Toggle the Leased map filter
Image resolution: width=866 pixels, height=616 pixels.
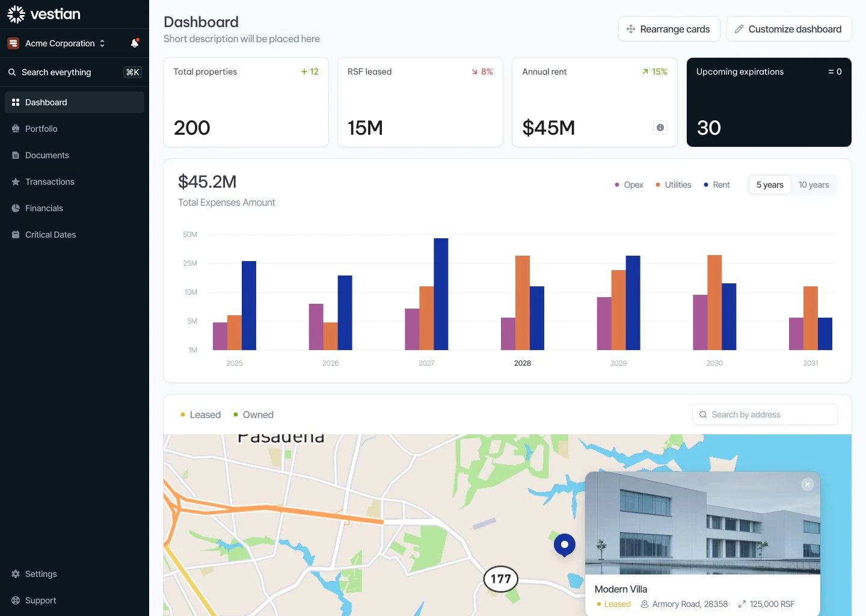(x=200, y=414)
